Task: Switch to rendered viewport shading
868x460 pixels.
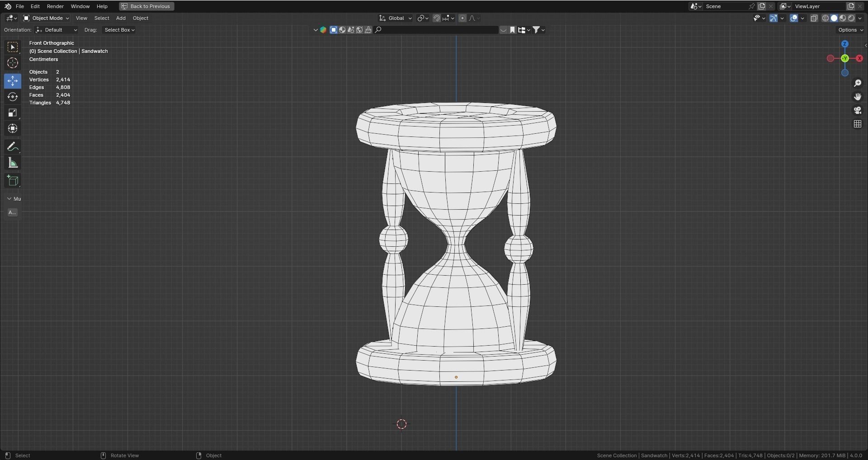Action: pos(851,18)
